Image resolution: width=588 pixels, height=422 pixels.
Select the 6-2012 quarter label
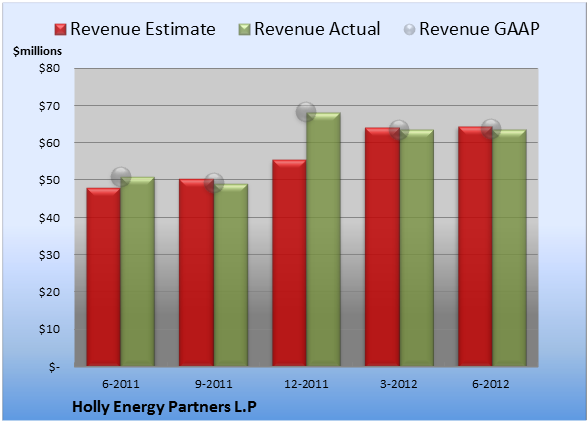click(x=491, y=384)
